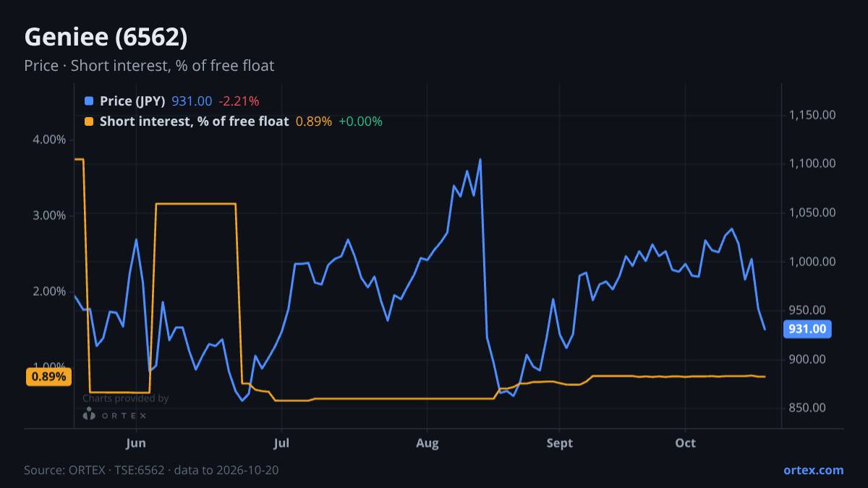Click the chart subtitle Price · Short interest
The height and width of the screenshot is (488, 868).
click(149, 66)
